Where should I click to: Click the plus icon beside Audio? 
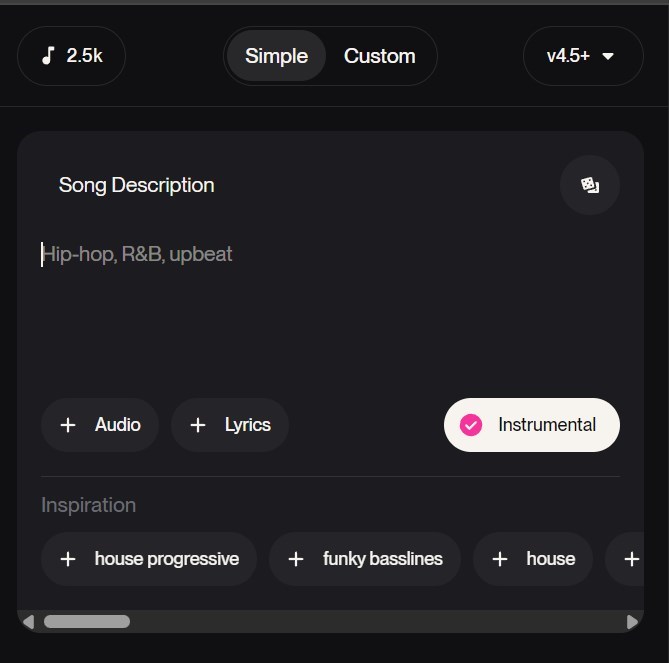pyautogui.click(x=68, y=425)
